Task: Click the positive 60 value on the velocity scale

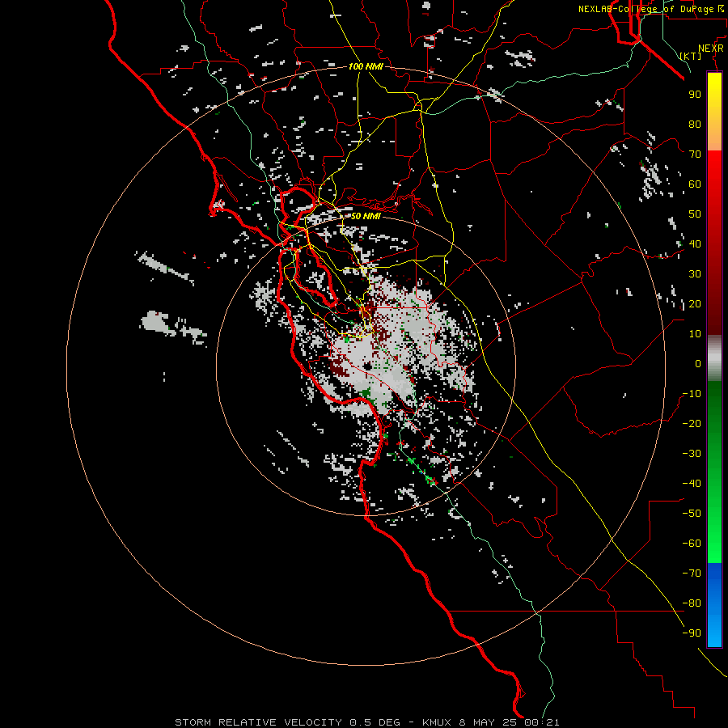Action: click(x=695, y=184)
